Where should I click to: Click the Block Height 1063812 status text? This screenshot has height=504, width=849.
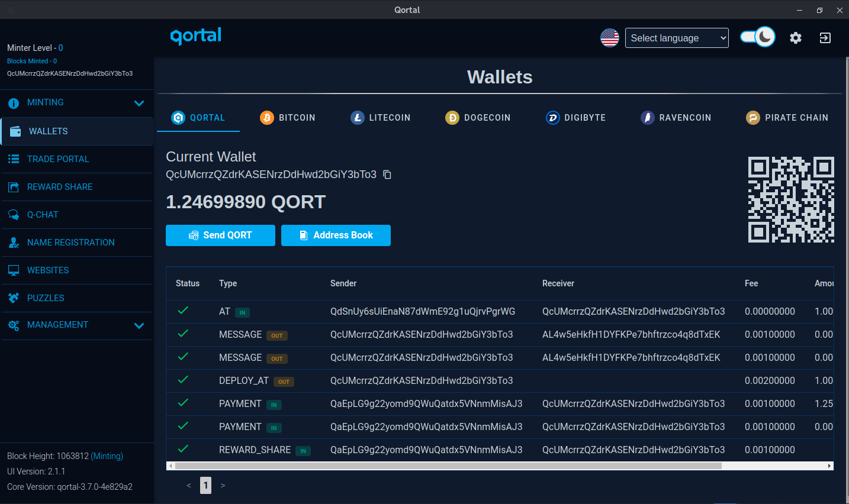point(65,456)
